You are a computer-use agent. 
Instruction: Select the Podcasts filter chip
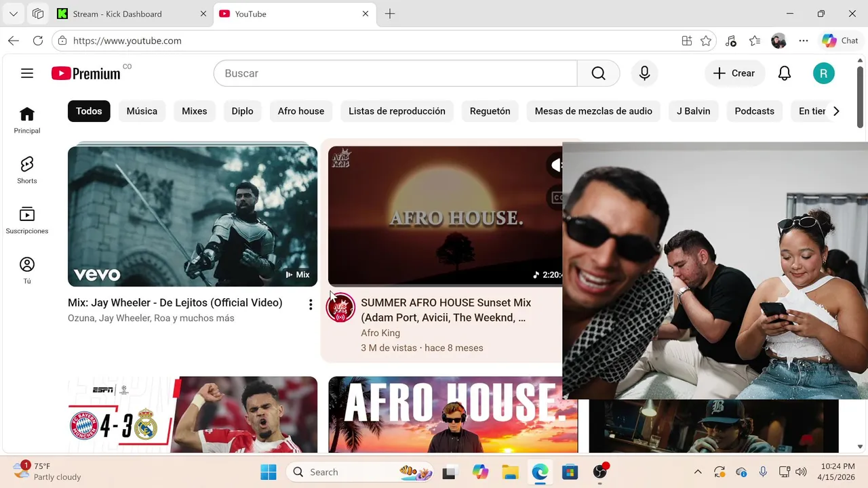click(x=755, y=111)
